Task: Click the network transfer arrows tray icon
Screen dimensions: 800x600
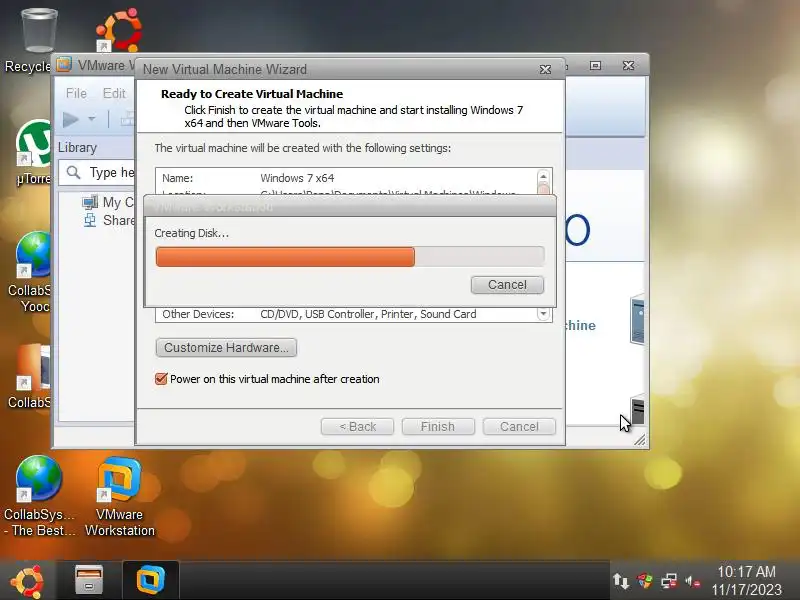Action: click(620, 581)
